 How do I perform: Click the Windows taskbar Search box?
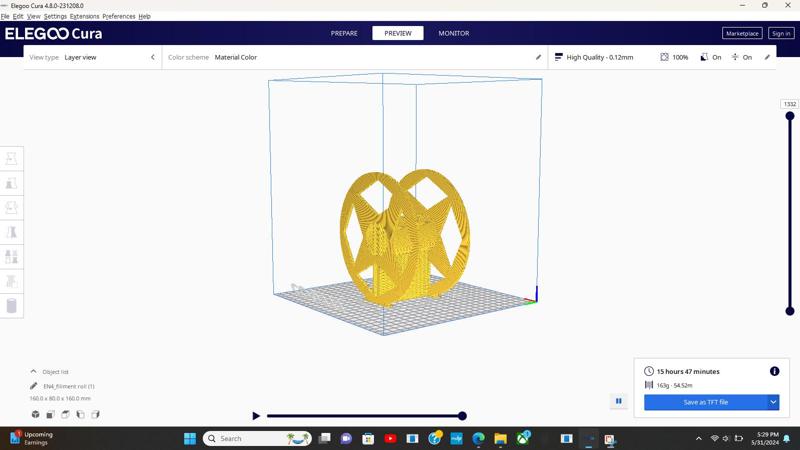pos(257,438)
